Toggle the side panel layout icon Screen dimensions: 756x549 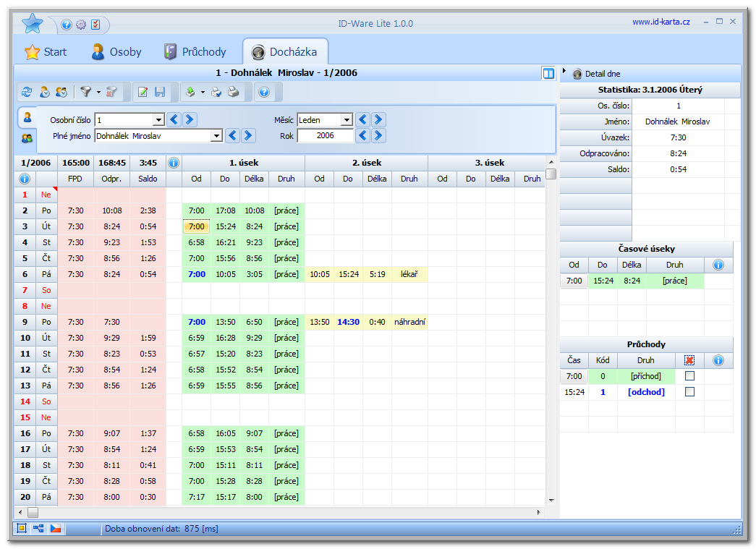click(x=548, y=73)
